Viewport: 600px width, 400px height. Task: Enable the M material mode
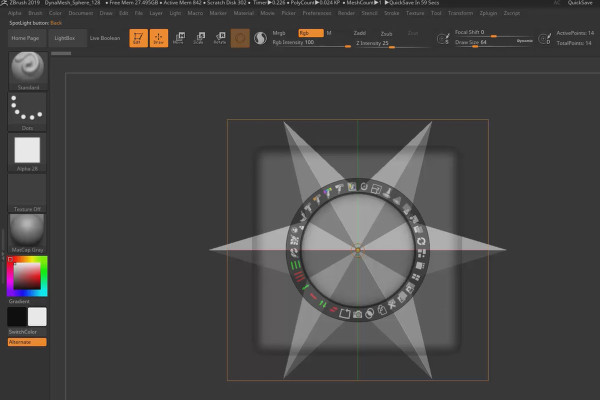click(329, 33)
